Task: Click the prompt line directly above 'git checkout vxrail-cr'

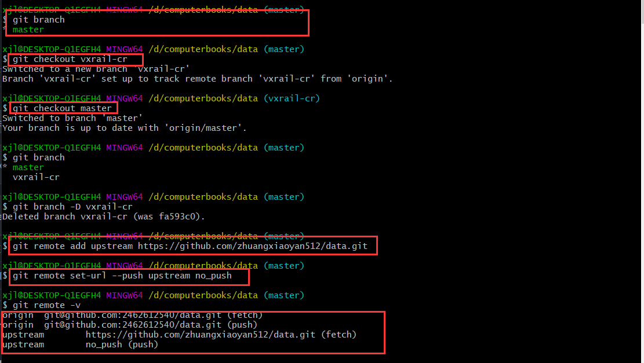Action: 153,49
